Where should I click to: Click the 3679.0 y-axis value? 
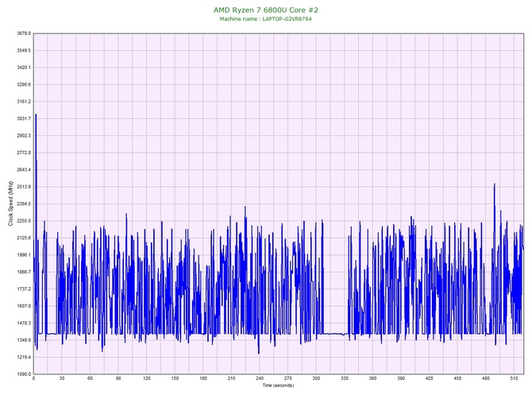click(24, 33)
